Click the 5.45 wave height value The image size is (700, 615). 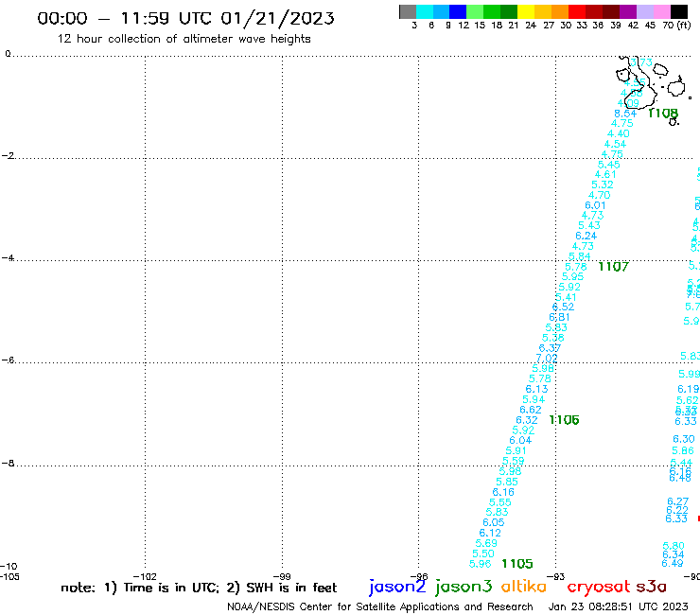click(609, 165)
